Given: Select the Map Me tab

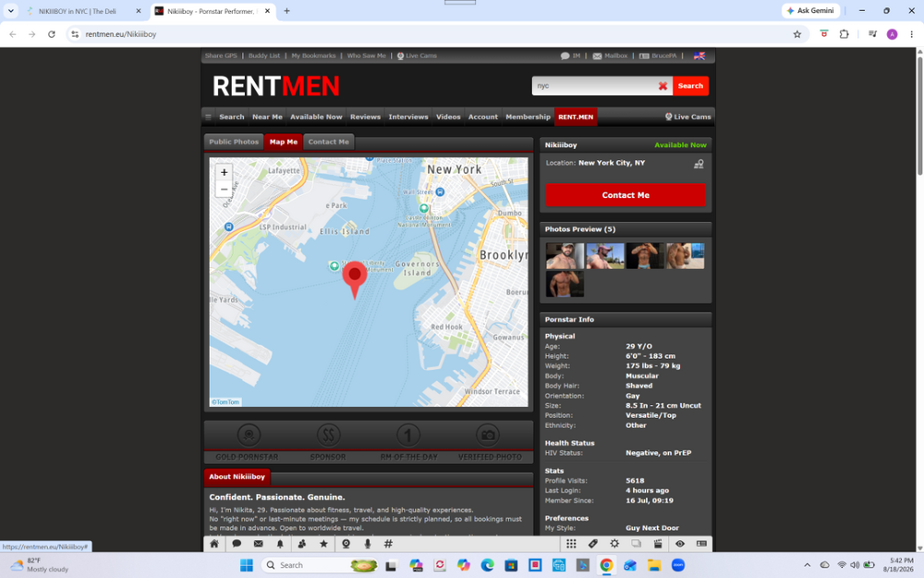Looking at the screenshot, I should tap(284, 142).
